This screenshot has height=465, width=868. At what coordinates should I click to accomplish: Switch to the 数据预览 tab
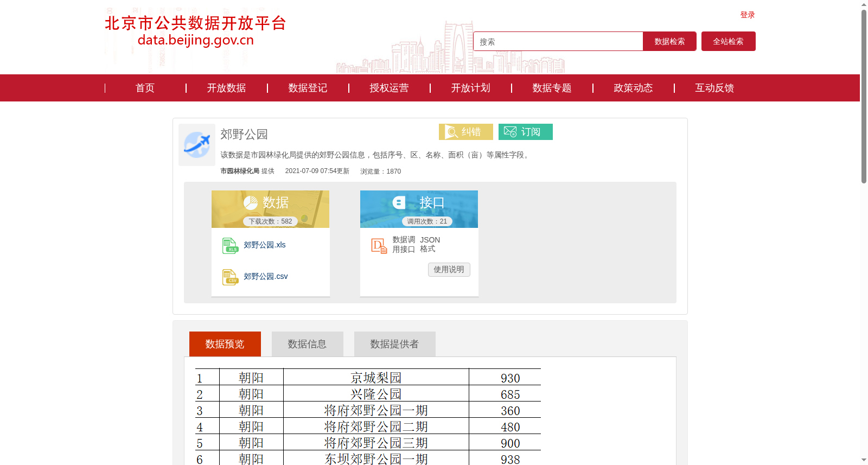pos(225,344)
